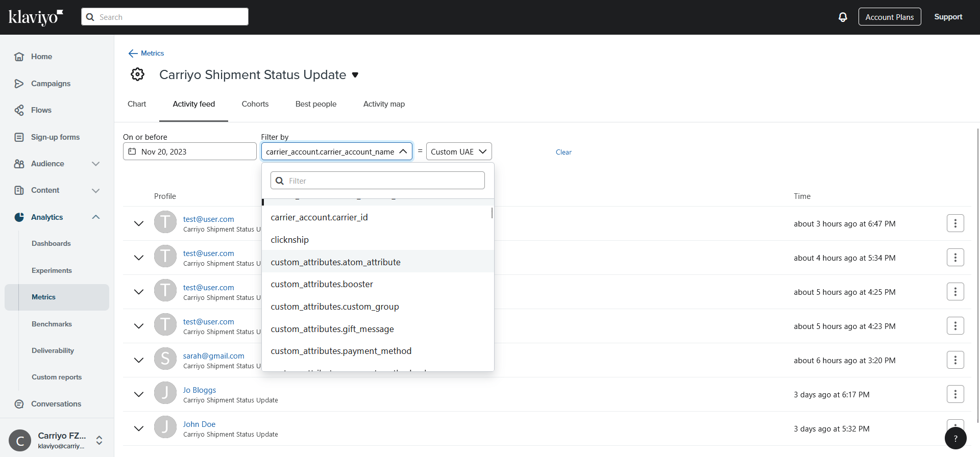Open the notifications bell
The height and width of the screenshot is (457, 980).
(x=843, y=17)
